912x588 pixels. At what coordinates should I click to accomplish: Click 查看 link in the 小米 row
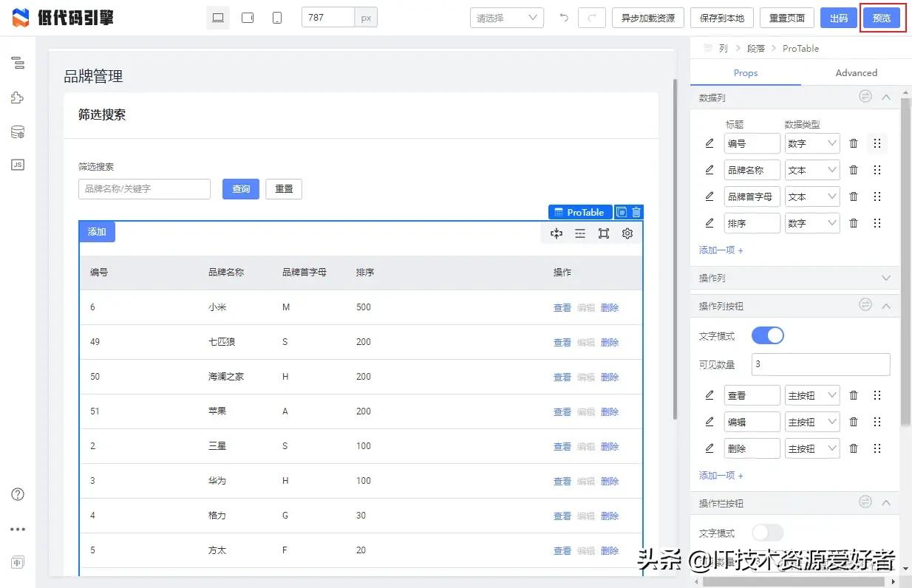coord(562,307)
